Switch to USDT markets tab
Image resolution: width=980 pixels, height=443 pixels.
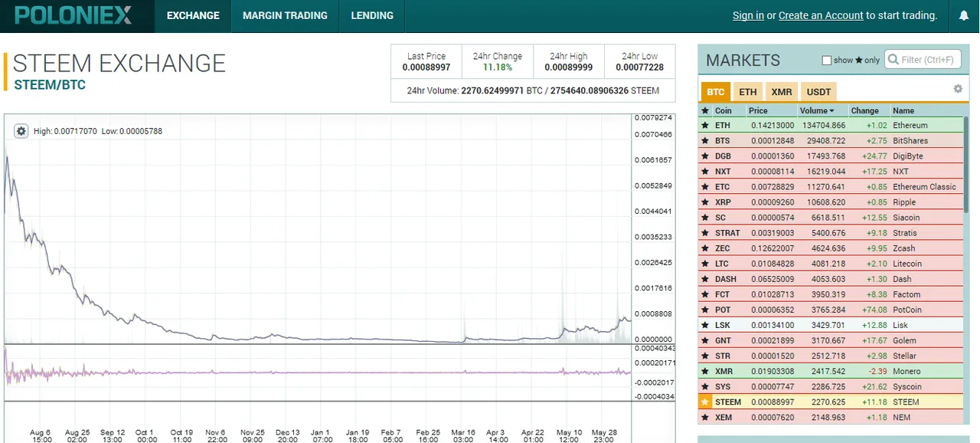[x=818, y=92]
